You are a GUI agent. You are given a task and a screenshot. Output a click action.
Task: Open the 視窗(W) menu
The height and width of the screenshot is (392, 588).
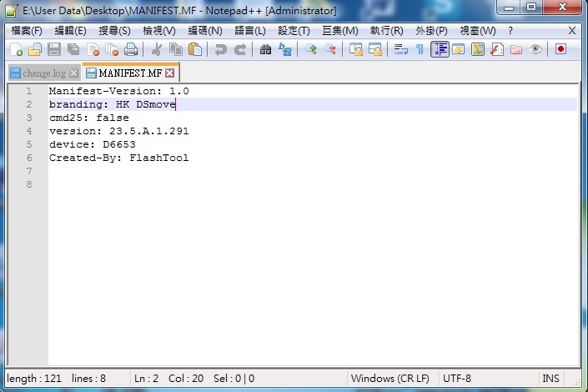tap(477, 31)
